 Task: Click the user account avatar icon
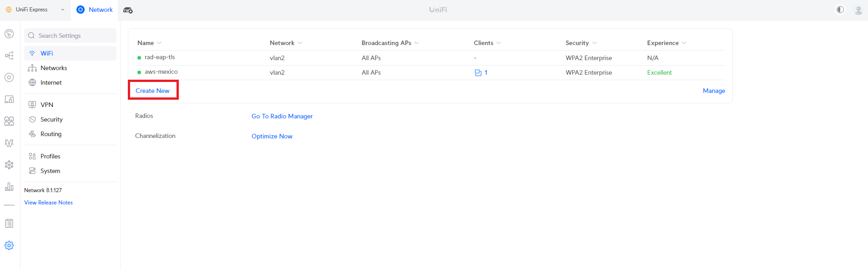coord(858,10)
